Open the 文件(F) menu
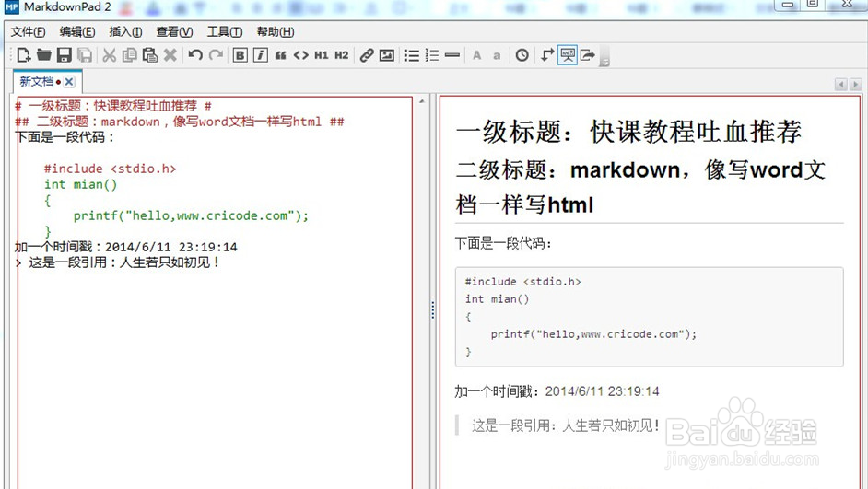This screenshot has height=489, width=868. click(28, 32)
